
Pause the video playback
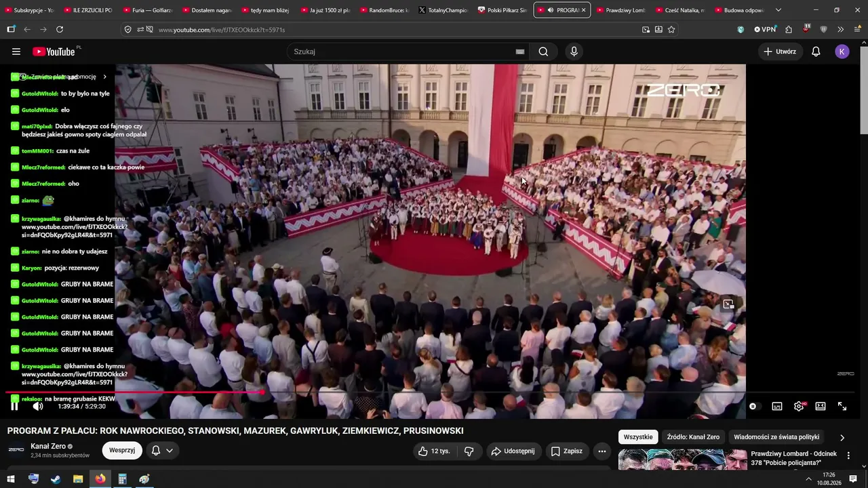(x=14, y=406)
